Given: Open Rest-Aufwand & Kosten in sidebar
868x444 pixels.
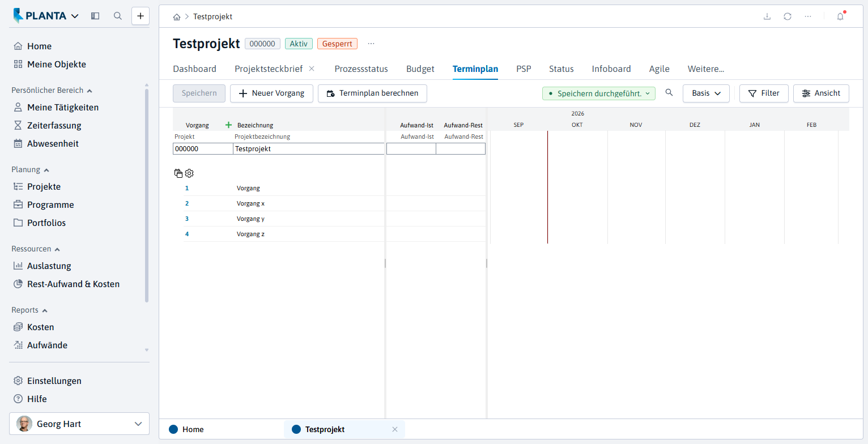Looking at the screenshot, I should pos(73,284).
